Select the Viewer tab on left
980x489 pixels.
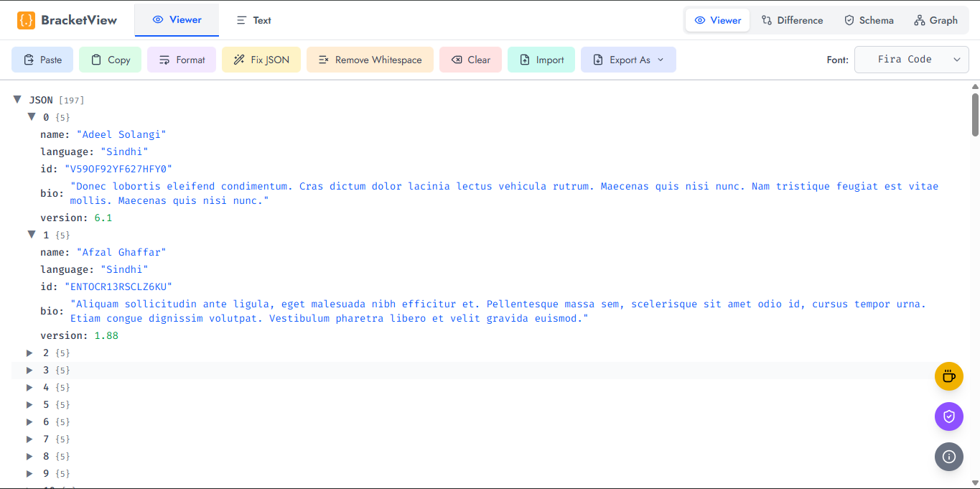177,20
